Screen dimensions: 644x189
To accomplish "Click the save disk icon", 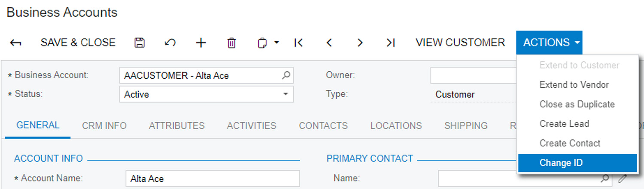I will point(140,43).
